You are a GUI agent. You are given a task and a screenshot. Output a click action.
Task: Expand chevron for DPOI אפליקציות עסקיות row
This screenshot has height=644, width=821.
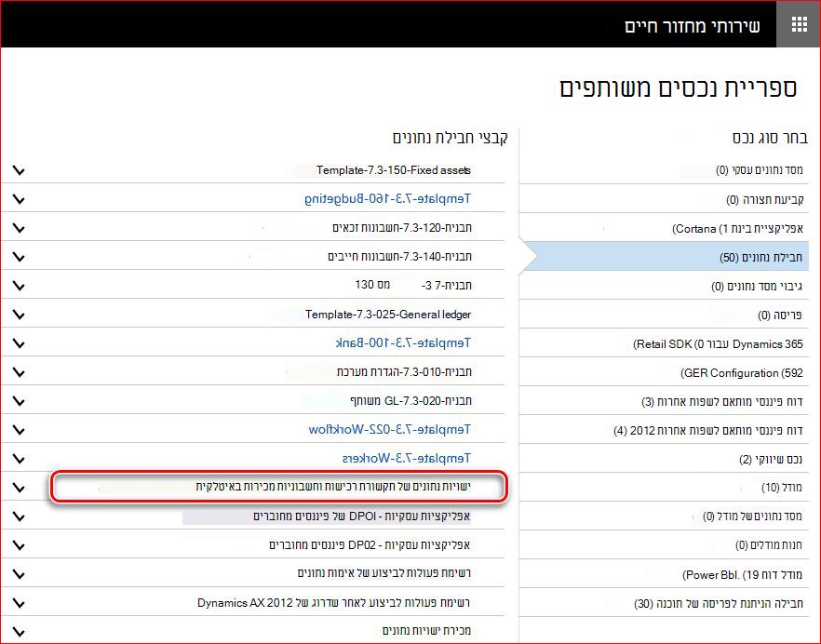[x=19, y=517]
